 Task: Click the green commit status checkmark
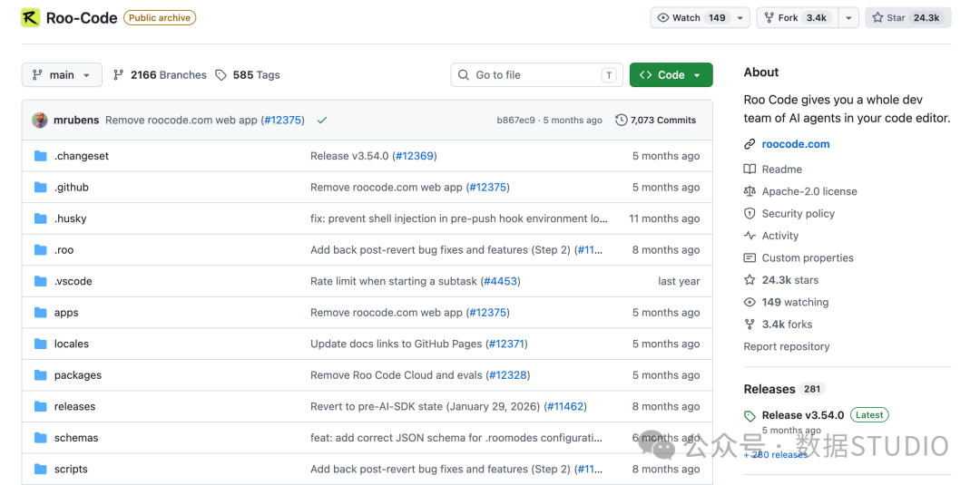[x=322, y=120]
